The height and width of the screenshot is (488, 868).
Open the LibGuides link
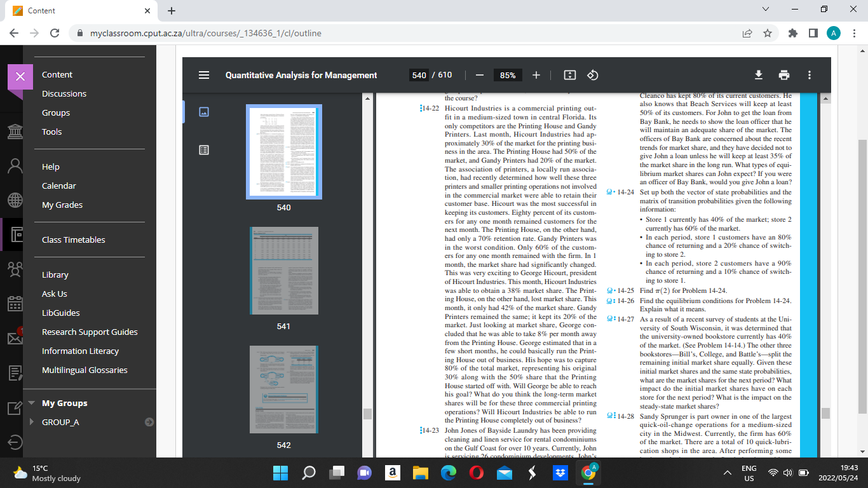click(x=61, y=313)
